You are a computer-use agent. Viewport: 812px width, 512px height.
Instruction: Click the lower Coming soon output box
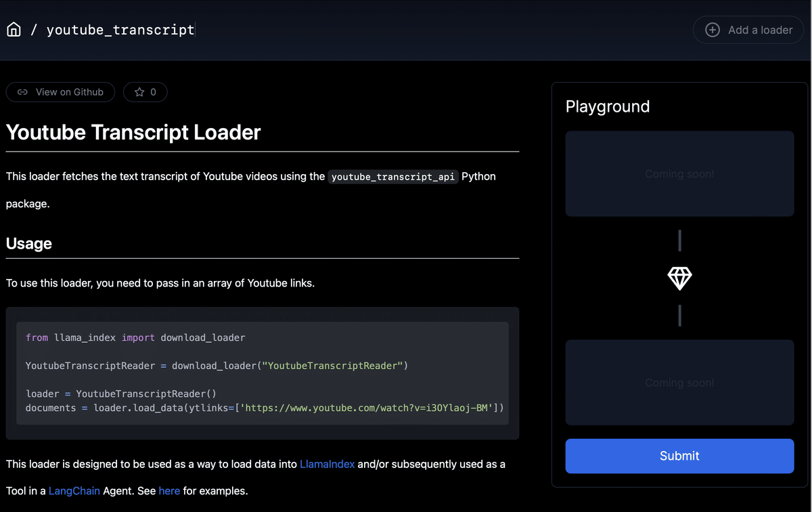pyautogui.click(x=679, y=383)
